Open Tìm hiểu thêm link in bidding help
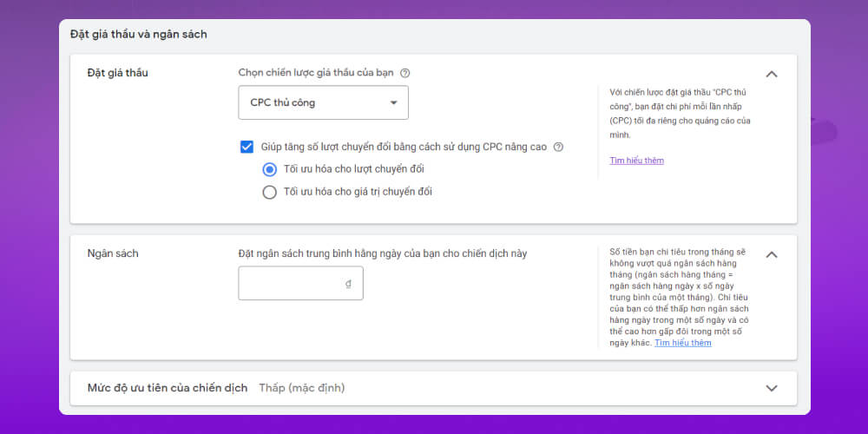This screenshot has height=434, width=868. click(636, 161)
